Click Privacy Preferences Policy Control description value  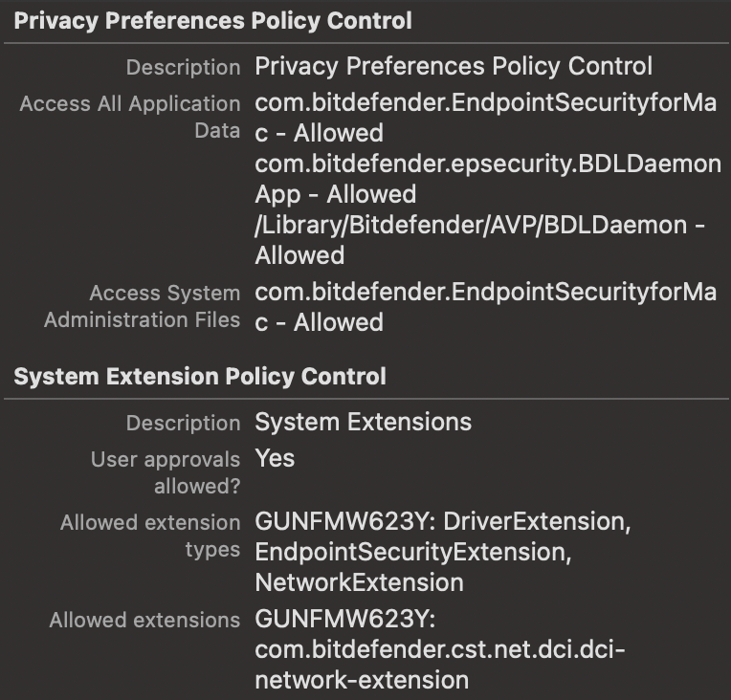454,67
